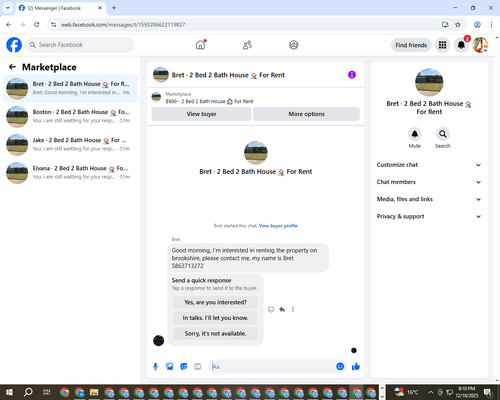Bookmark this page star icon
Screen dimensions: 500x400
coord(458,25)
